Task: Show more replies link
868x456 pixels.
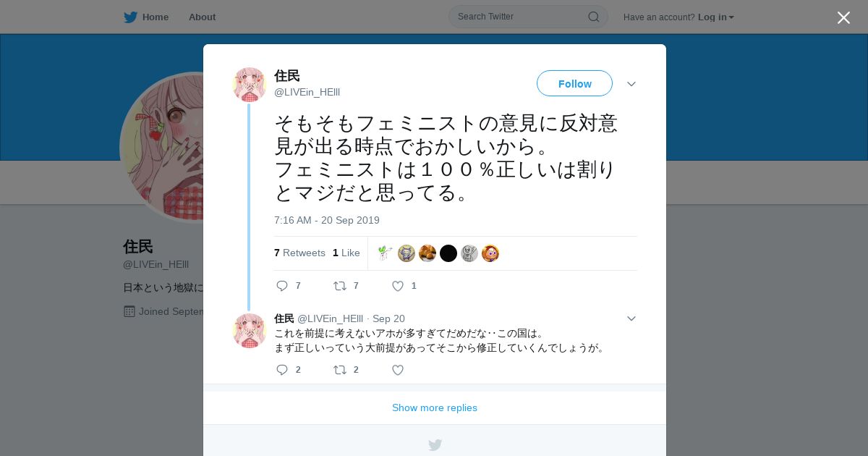Action: click(435, 408)
